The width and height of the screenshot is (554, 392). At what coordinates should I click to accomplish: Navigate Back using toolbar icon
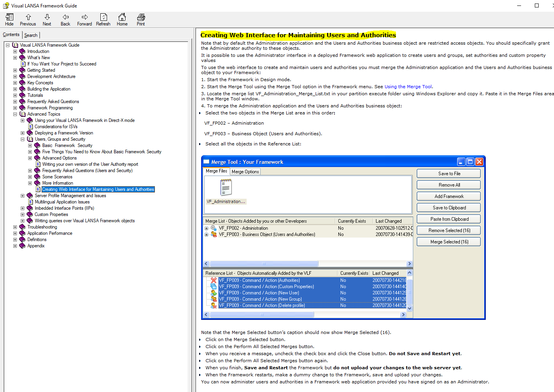point(65,19)
